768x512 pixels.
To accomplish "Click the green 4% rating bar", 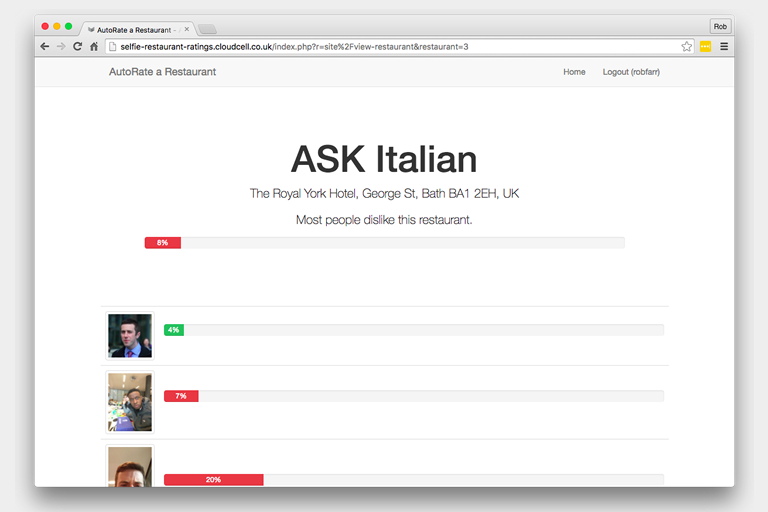I will [x=174, y=330].
